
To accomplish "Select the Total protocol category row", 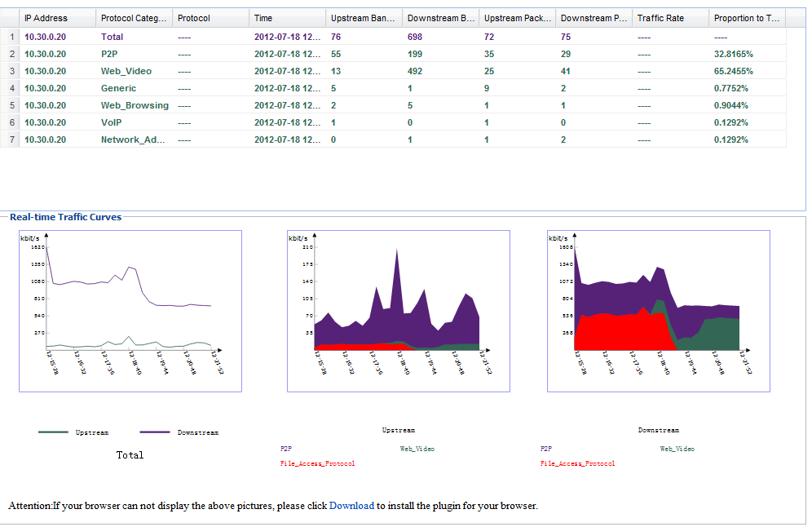I will coord(112,37).
